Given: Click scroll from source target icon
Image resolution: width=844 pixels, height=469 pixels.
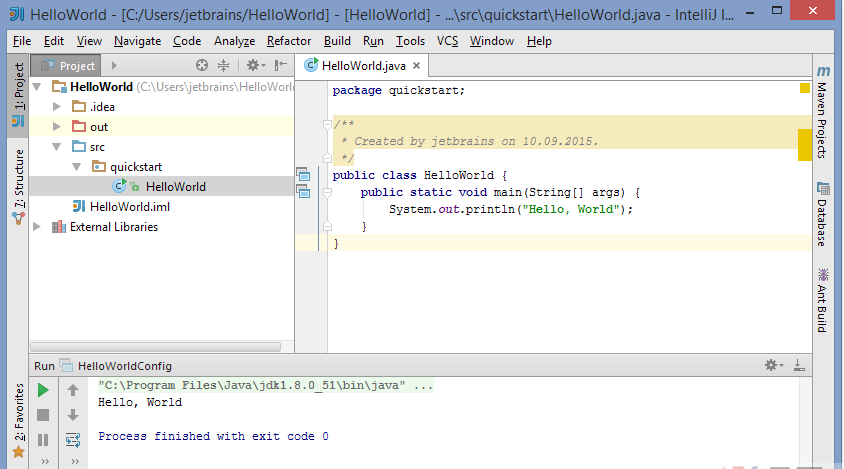Looking at the screenshot, I should [202, 66].
